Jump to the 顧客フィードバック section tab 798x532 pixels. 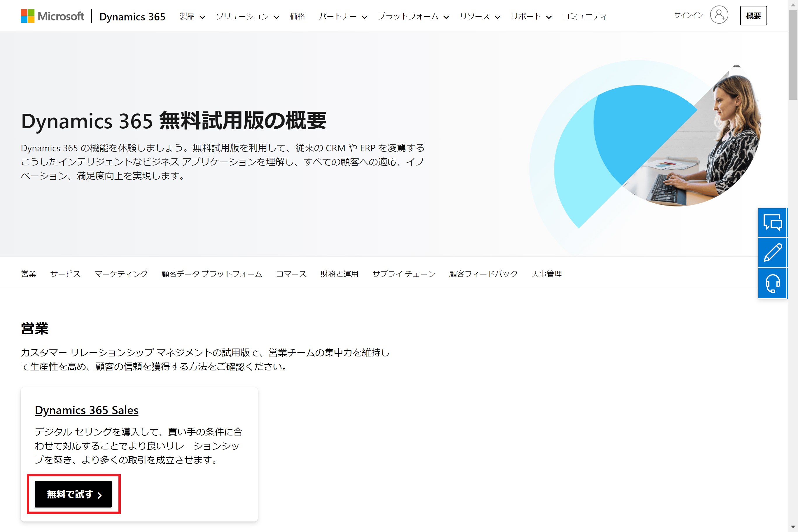tap(484, 274)
